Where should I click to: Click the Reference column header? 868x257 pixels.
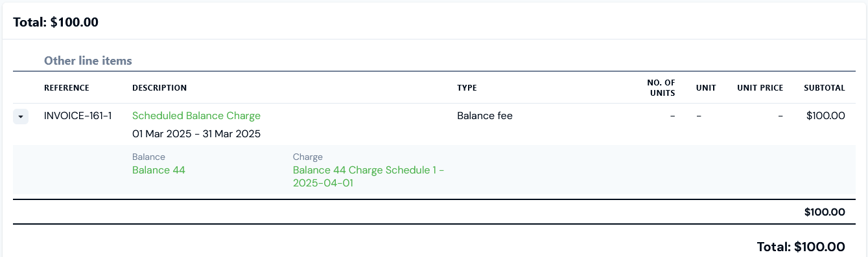point(67,88)
